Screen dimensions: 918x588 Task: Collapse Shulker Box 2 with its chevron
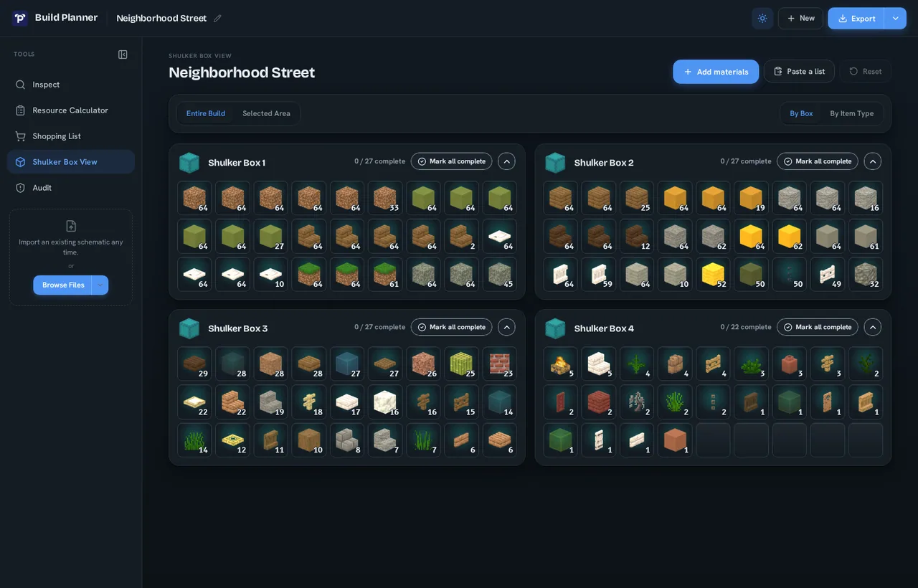(873, 161)
